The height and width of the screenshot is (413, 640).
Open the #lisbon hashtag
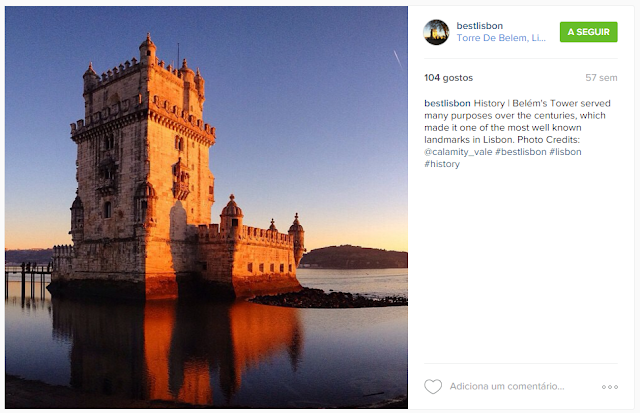coord(565,152)
